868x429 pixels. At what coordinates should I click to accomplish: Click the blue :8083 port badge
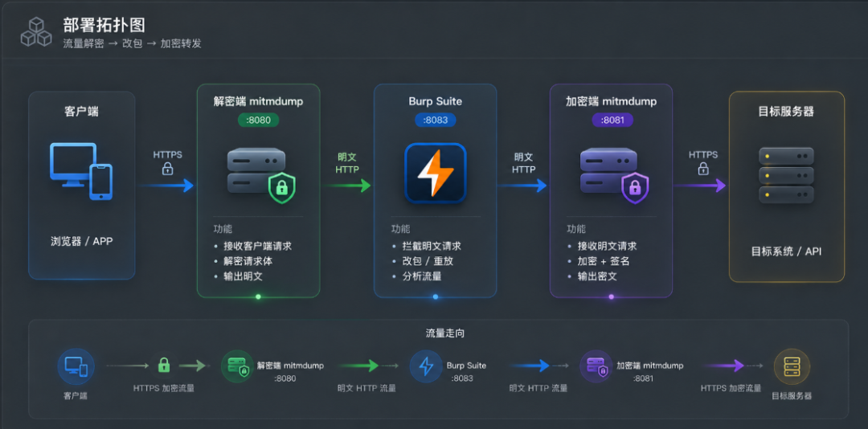(435, 121)
